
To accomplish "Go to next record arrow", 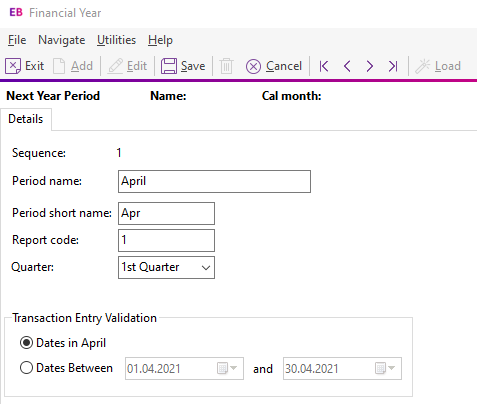I will click(x=369, y=66).
